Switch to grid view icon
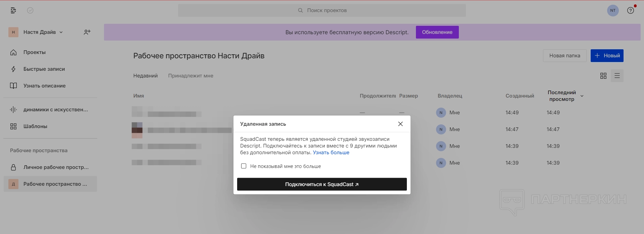Viewport: 644px width, 234px height. coord(603,76)
